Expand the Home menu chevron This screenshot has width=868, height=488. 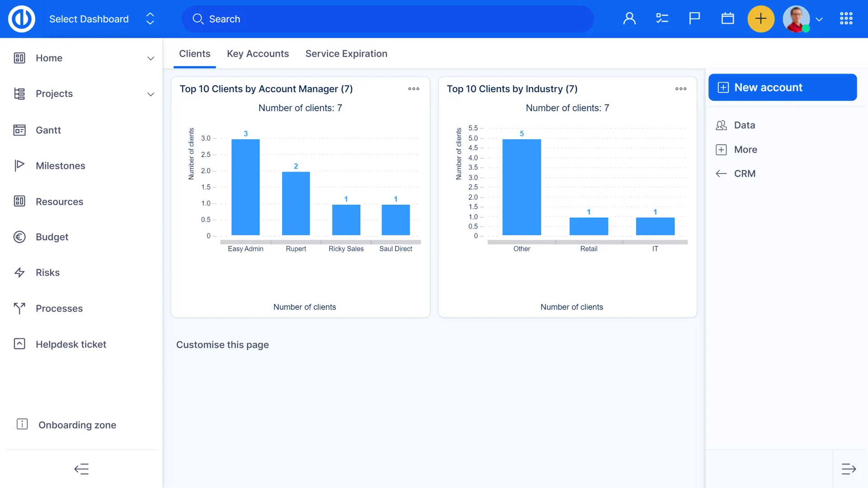click(151, 58)
